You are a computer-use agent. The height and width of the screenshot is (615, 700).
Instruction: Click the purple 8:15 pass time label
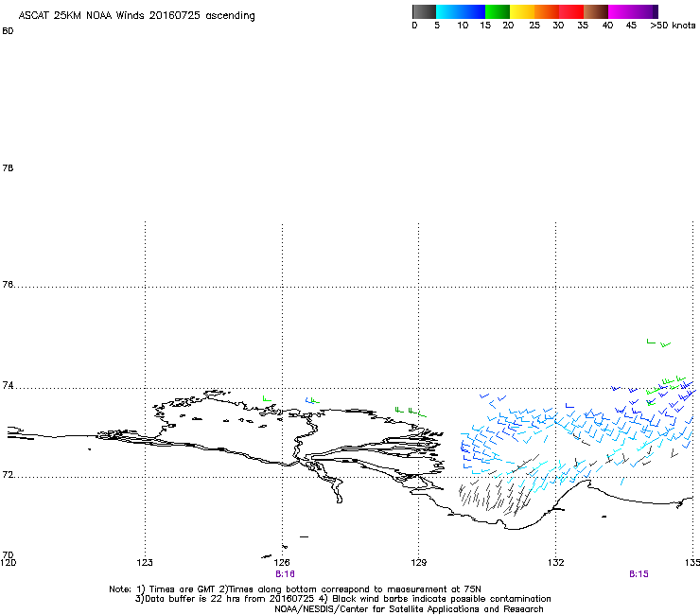point(639,574)
